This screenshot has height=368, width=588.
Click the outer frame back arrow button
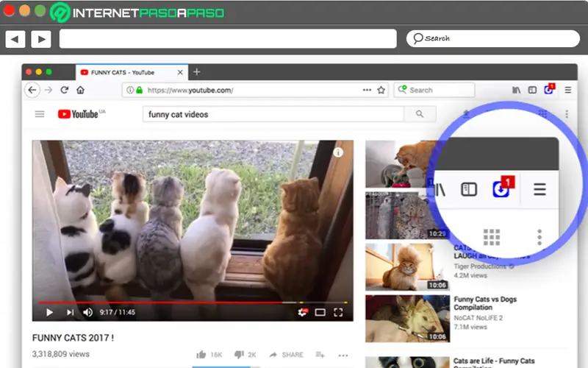[15, 39]
